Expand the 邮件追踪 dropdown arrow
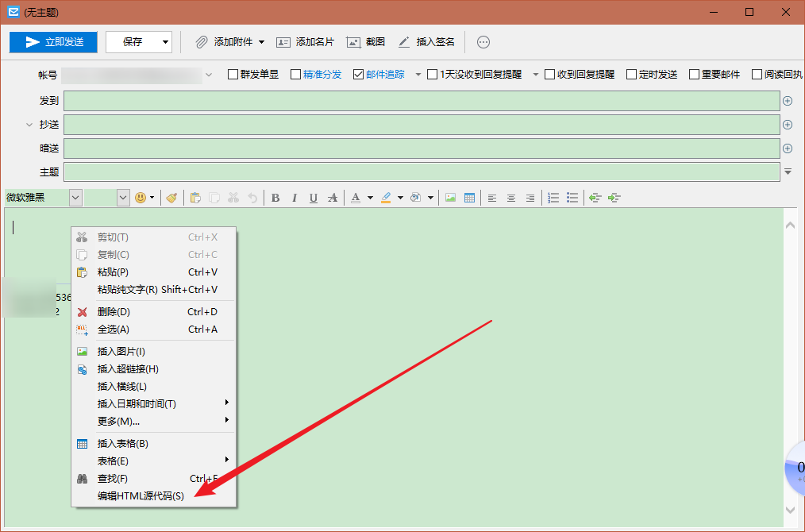The height and width of the screenshot is (532, 805). pos(418,75)
